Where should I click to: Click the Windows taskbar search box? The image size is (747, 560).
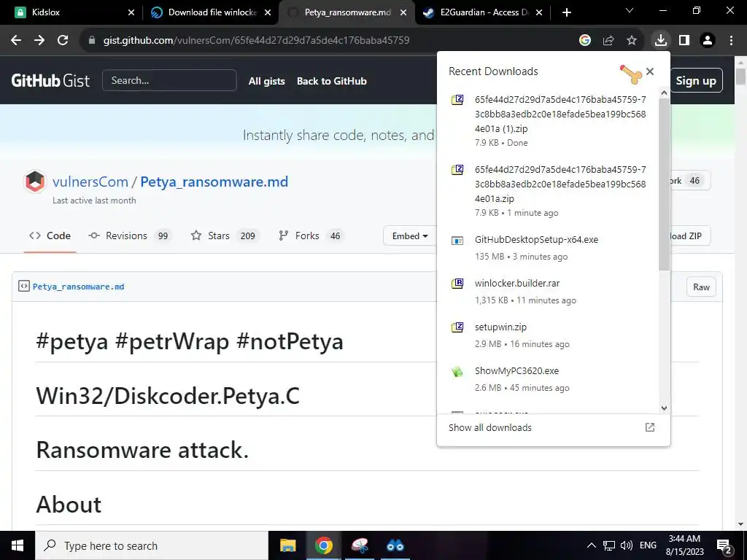[152, 545]
